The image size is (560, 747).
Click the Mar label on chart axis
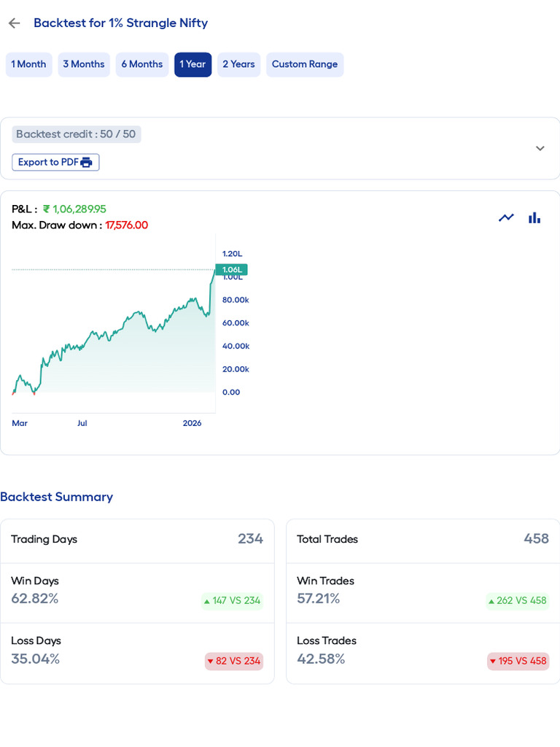pyautogui.click(x=20, y=423)
